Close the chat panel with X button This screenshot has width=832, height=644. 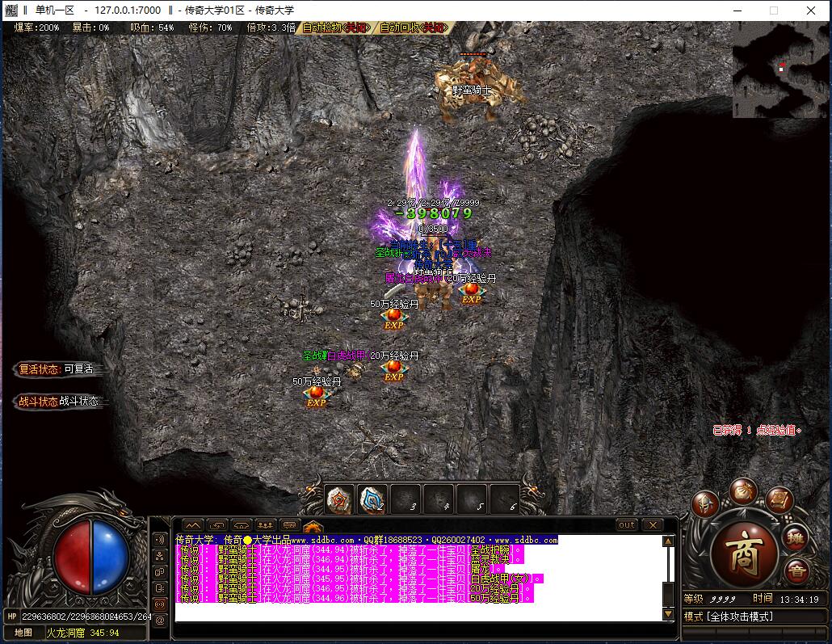(653, 524)
